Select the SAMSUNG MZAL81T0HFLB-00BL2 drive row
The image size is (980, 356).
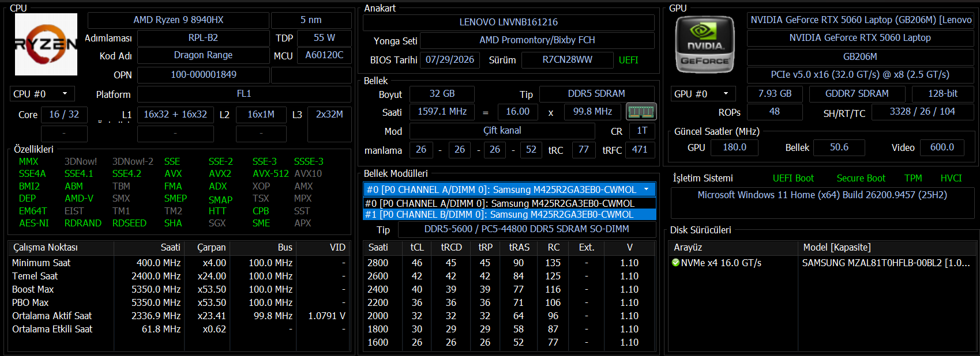[821, 263]
